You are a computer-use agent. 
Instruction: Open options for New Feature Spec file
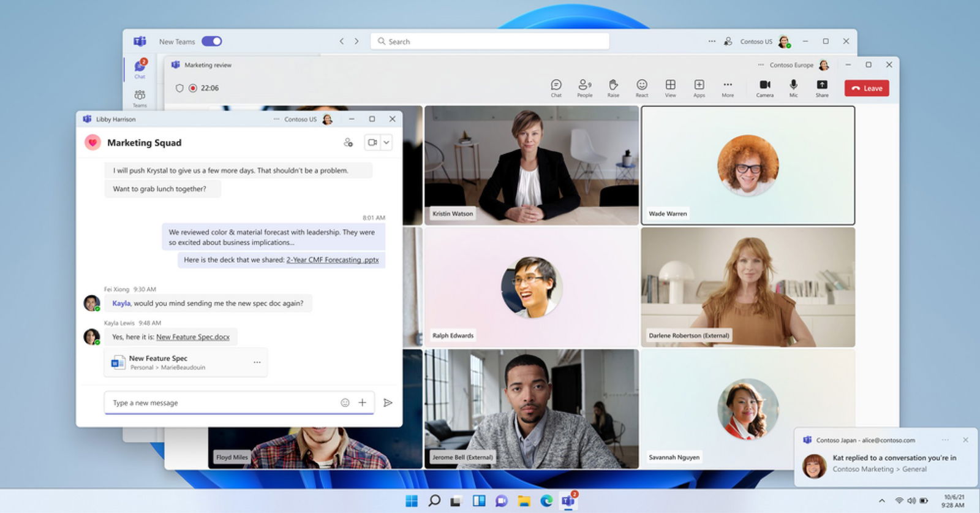[257, 362]
